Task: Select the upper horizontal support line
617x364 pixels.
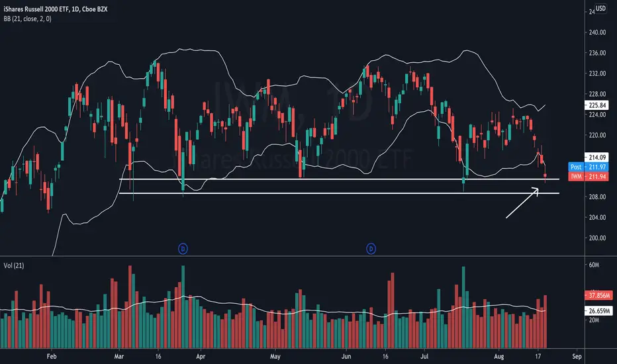Action: (x=339, y=179)
